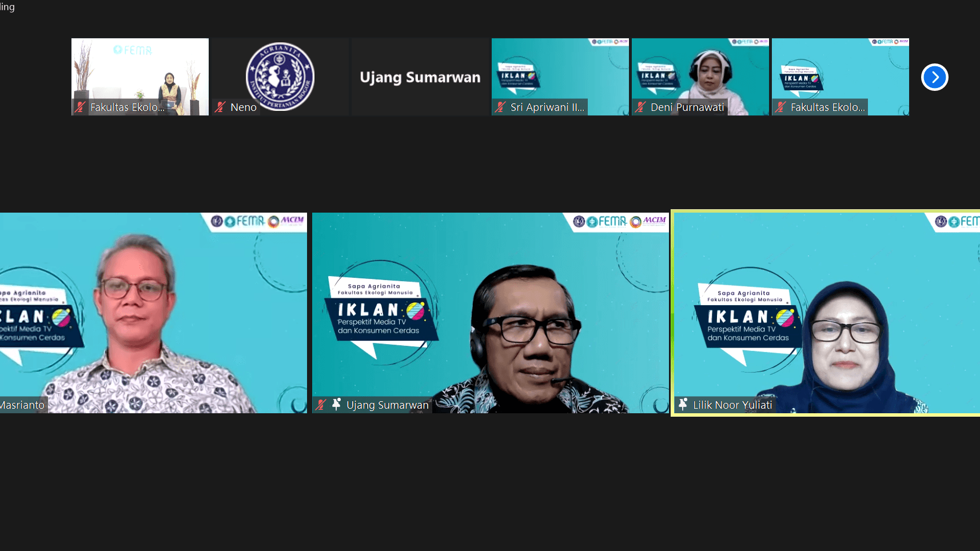This screenshot has height=551, width=980.
Task: Click the muted mic icon on the leftmost Fakultas Ekolo thumbnail
Action: (81, 107)
